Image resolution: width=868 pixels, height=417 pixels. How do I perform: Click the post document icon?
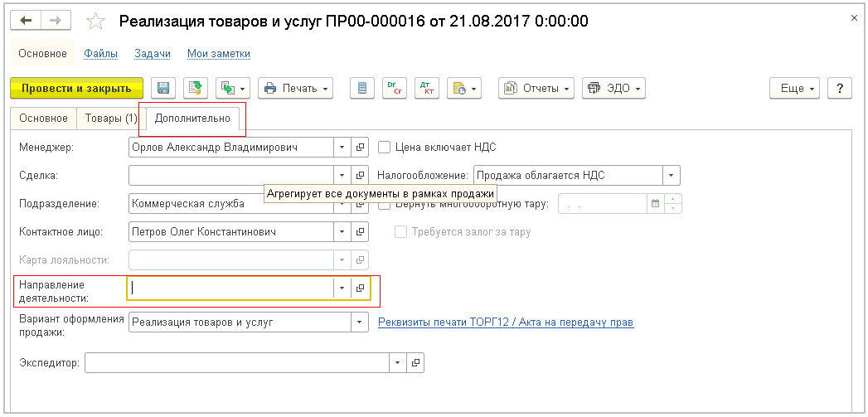pos(195,88)
